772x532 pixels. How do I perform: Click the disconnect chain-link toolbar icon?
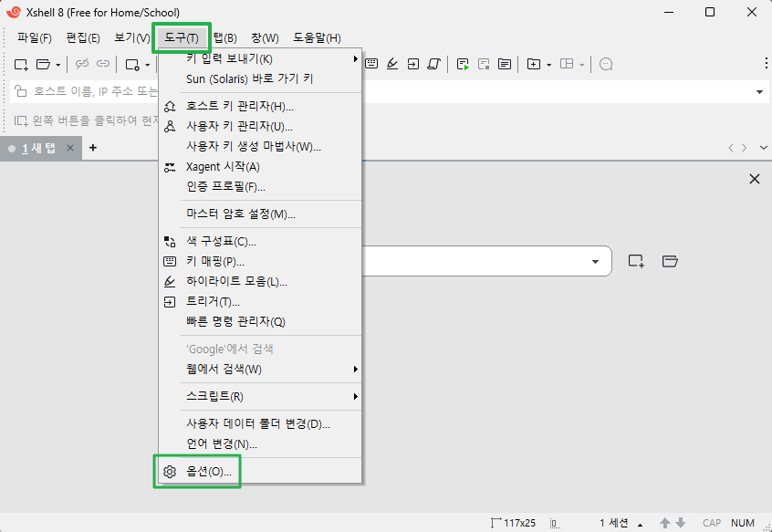[83, 64]
